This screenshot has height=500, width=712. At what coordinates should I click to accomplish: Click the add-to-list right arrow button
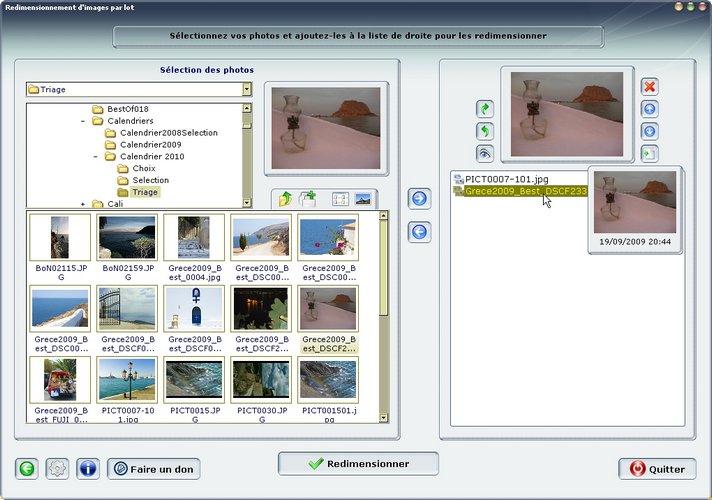[x=420, y=199]
